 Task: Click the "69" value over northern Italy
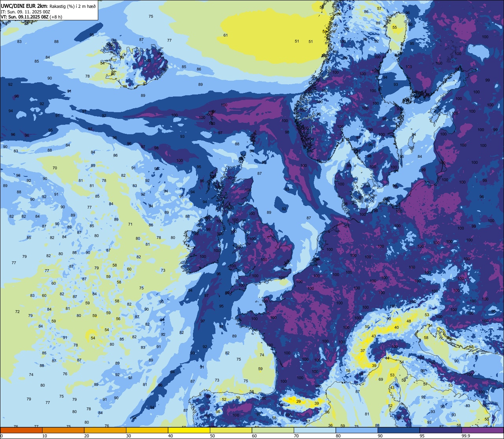point(381,379)
